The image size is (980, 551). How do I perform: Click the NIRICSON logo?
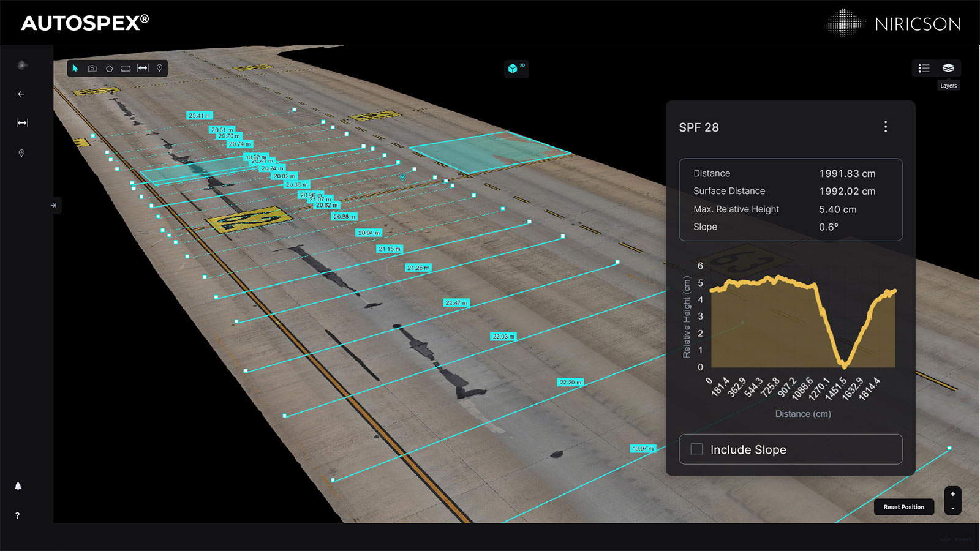[x=894, y=23]
